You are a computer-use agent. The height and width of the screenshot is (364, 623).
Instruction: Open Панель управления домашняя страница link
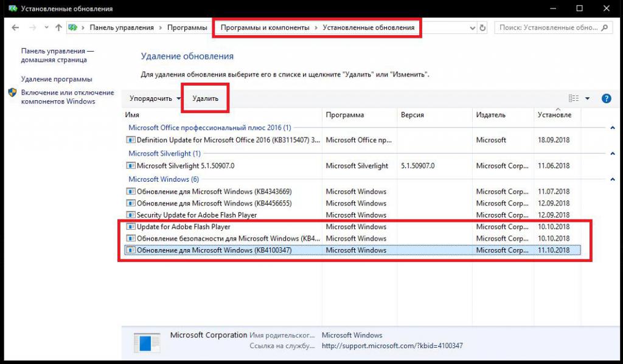tap(57, 56)
